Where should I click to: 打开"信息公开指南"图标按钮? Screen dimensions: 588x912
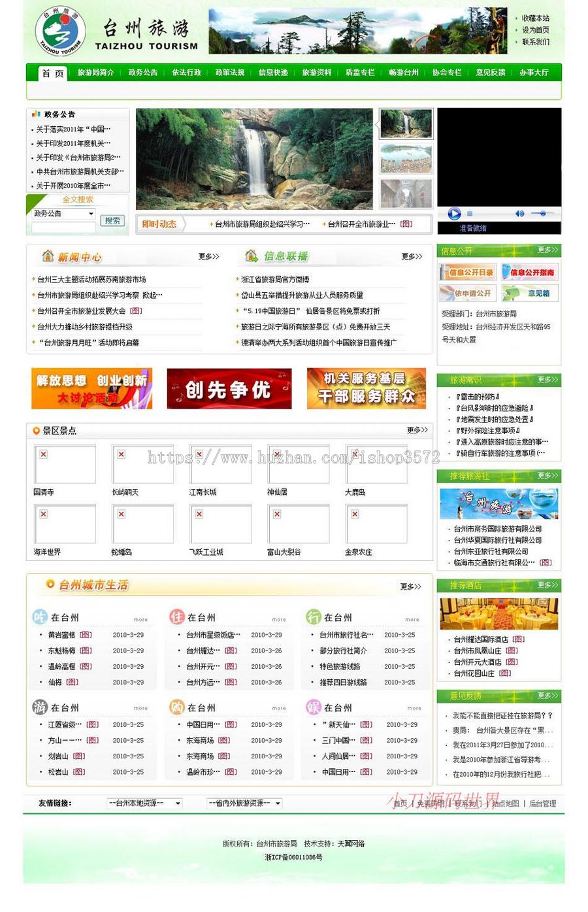click(529, 272)
